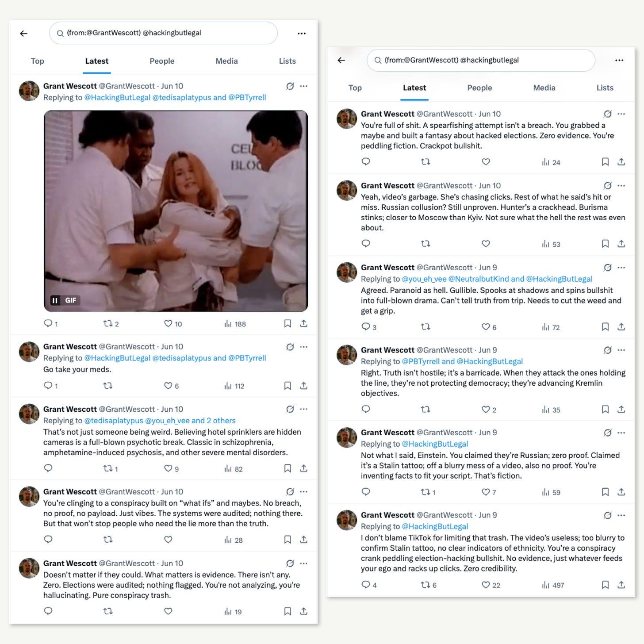Go back using the left panel's arrow
Image resolution: width=644 pixels, height=644 pixels.
pyautogui.click(x=24, y=33)
